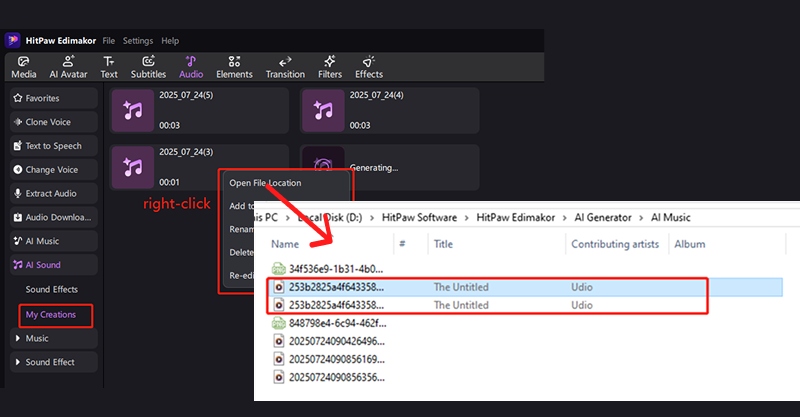
Task: Sort by the # column header
Action: click(402, 244)
